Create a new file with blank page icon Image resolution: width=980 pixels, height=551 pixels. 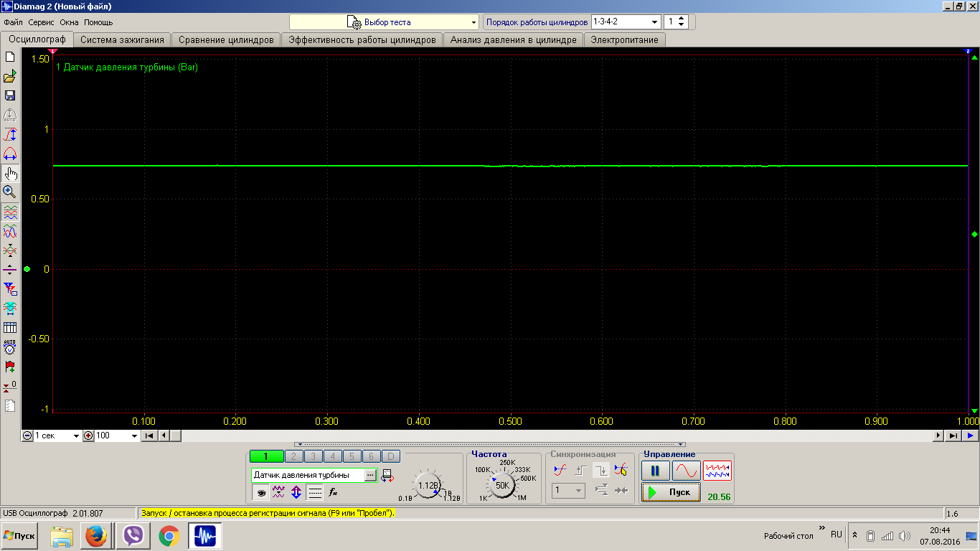point(10,57)
